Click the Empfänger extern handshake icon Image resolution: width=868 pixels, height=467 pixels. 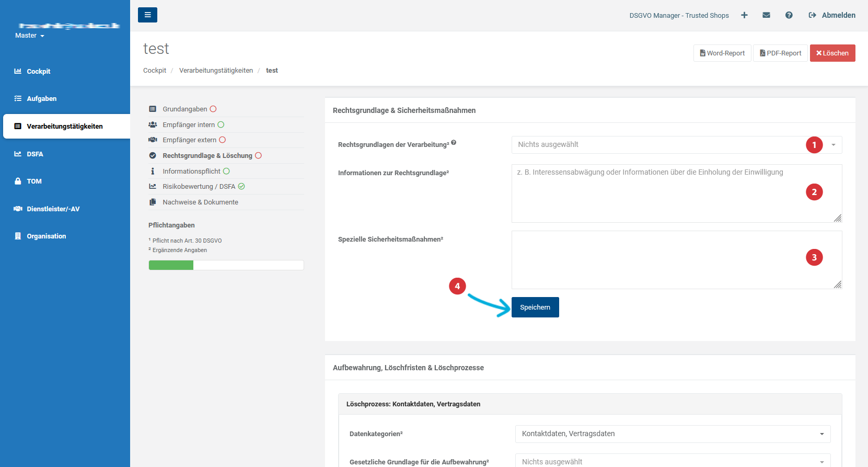153,140
